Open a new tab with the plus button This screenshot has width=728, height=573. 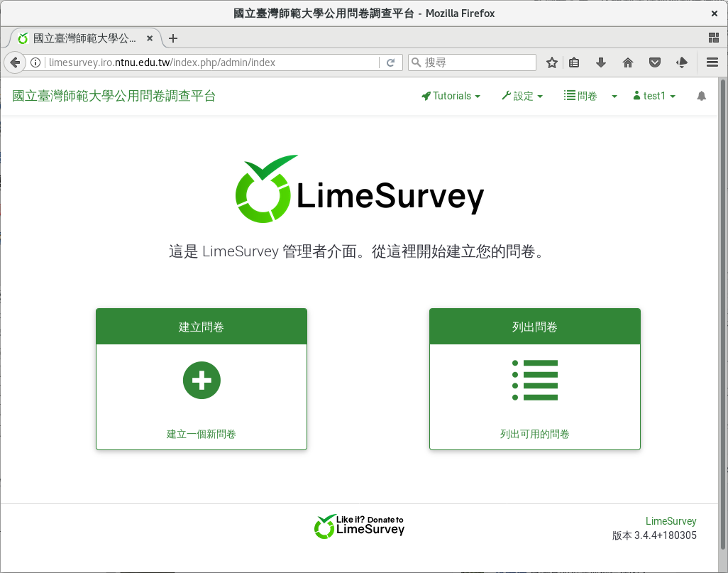(173, 38)
